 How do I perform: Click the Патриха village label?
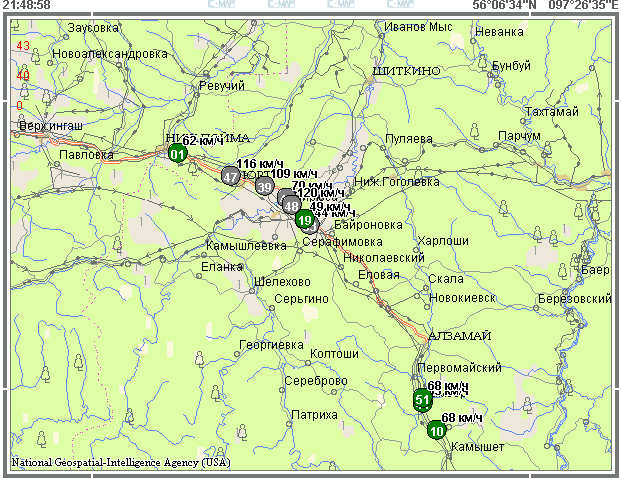pyautogui.click(x=314, y=415)
